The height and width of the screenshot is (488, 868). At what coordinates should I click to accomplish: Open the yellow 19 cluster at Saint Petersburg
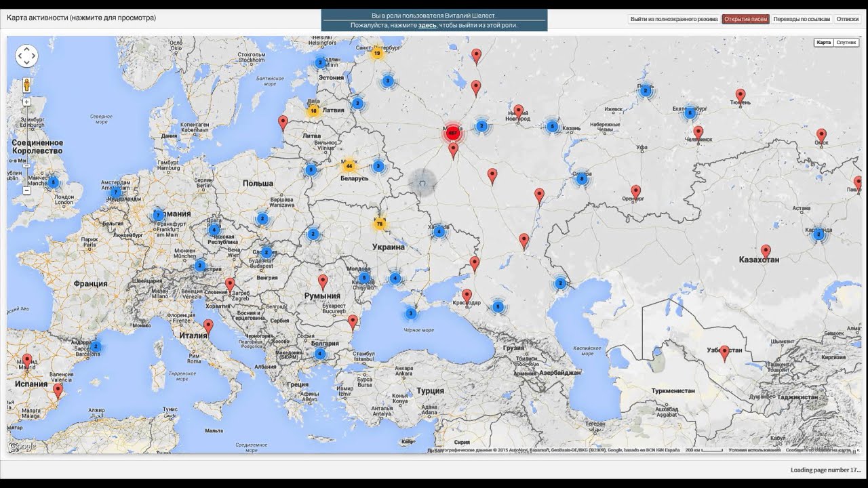pyautogui.click(x=377, y=53)
